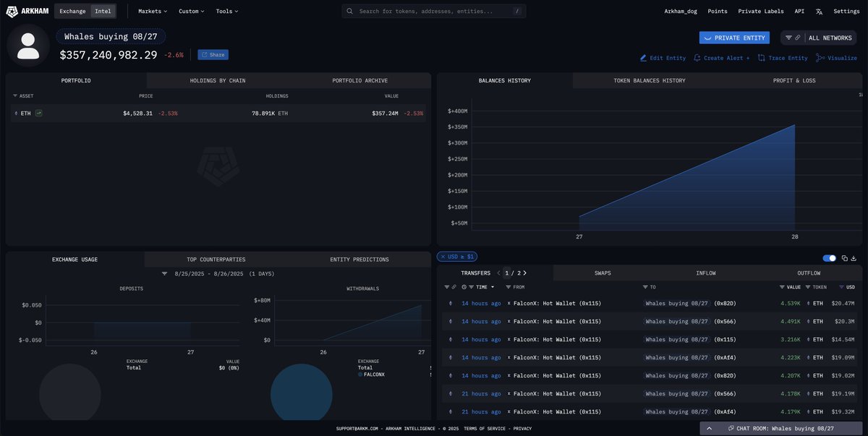Remove the USD ≥ $1 filter chip
Viewport: 868px width, 436px height.
click(443, 257)
